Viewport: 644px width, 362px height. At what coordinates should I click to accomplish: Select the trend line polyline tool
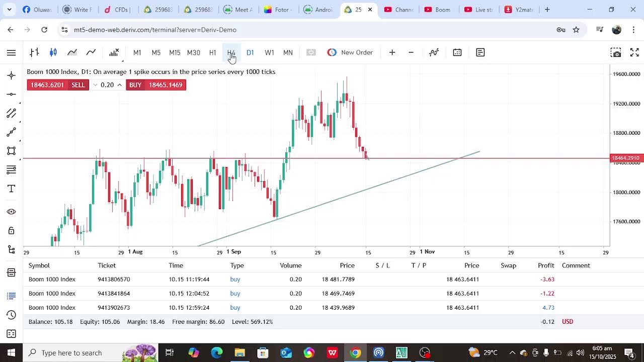tap(11, 132)
